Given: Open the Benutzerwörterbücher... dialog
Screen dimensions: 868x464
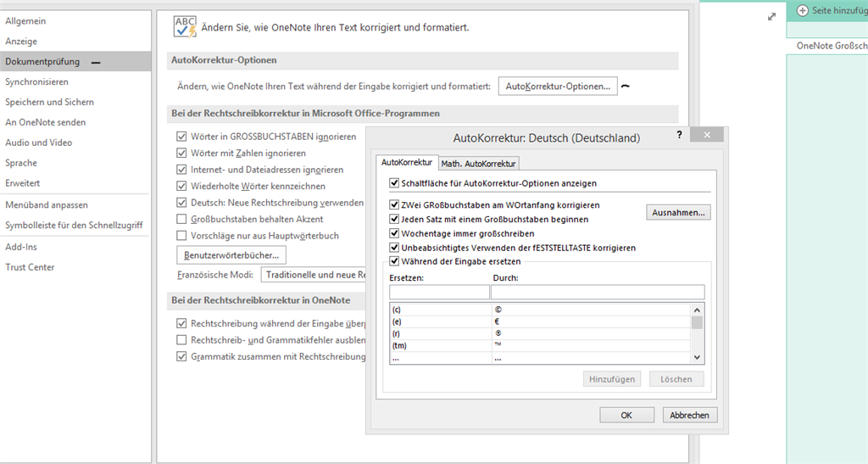Looking at the screenshot, I should pyautogui.click(x=231, y=255).
